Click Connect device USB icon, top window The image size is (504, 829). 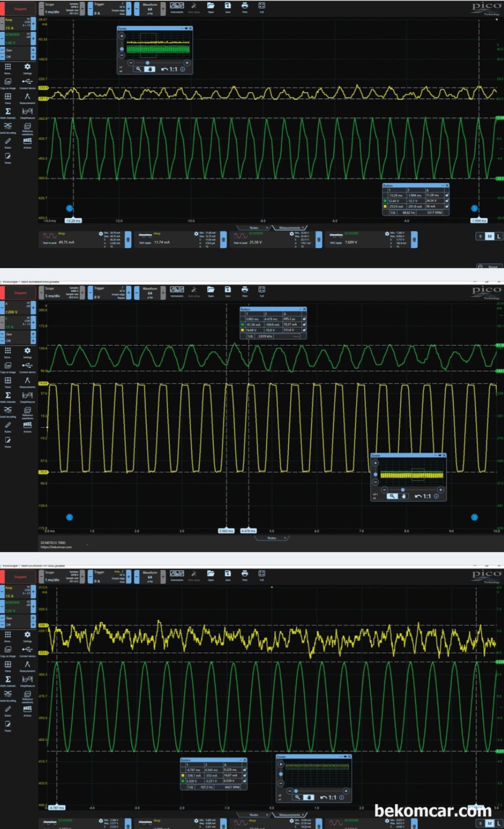[27, 81]
